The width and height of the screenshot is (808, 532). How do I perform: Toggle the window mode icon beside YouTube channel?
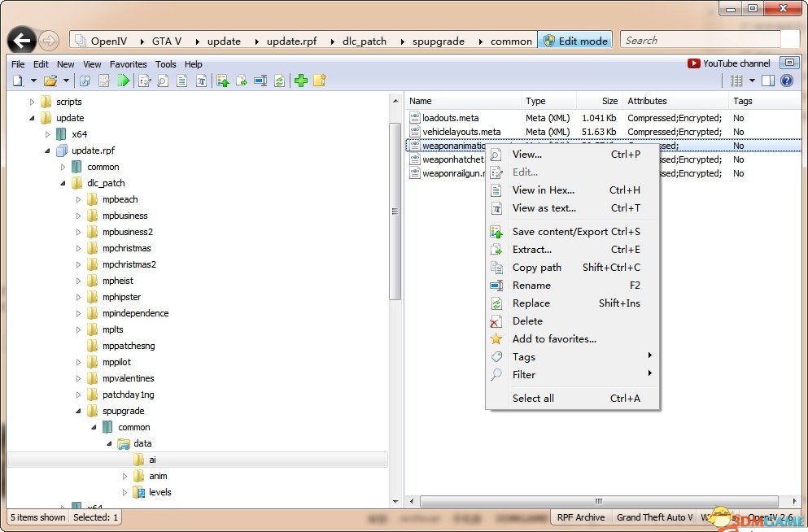click(x=789, y=63)
